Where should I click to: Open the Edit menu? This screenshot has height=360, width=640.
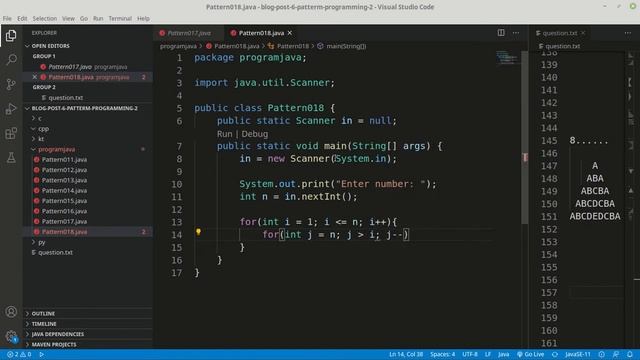click(x=22, y=18)
